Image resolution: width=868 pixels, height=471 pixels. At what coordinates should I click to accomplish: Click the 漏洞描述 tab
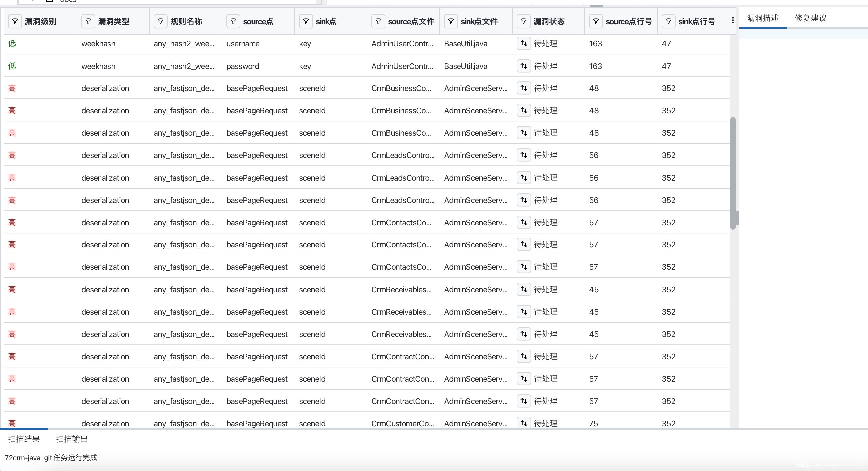[762, 18]
